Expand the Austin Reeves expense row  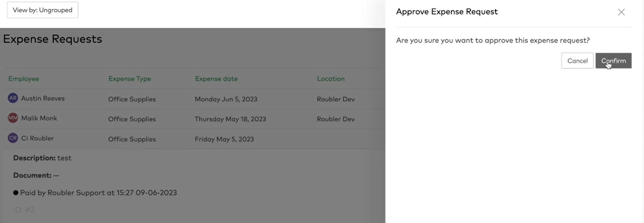pos(194,99)
